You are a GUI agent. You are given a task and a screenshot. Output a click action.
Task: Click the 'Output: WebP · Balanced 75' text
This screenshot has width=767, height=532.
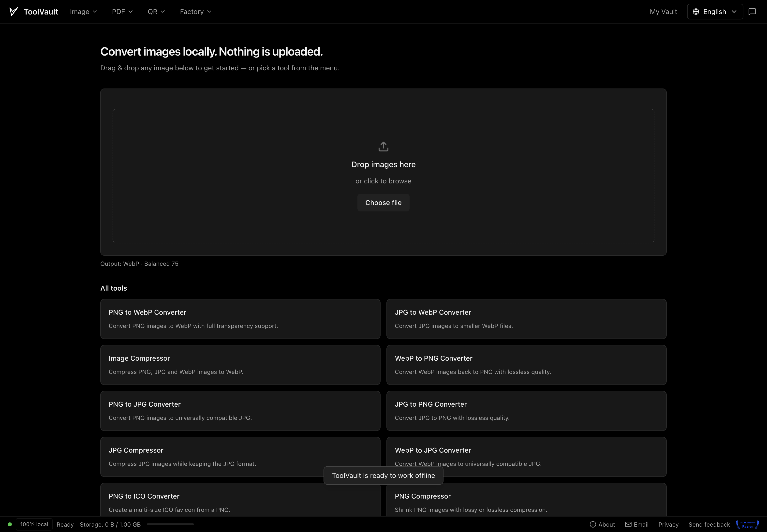click(x=139, y=264)
